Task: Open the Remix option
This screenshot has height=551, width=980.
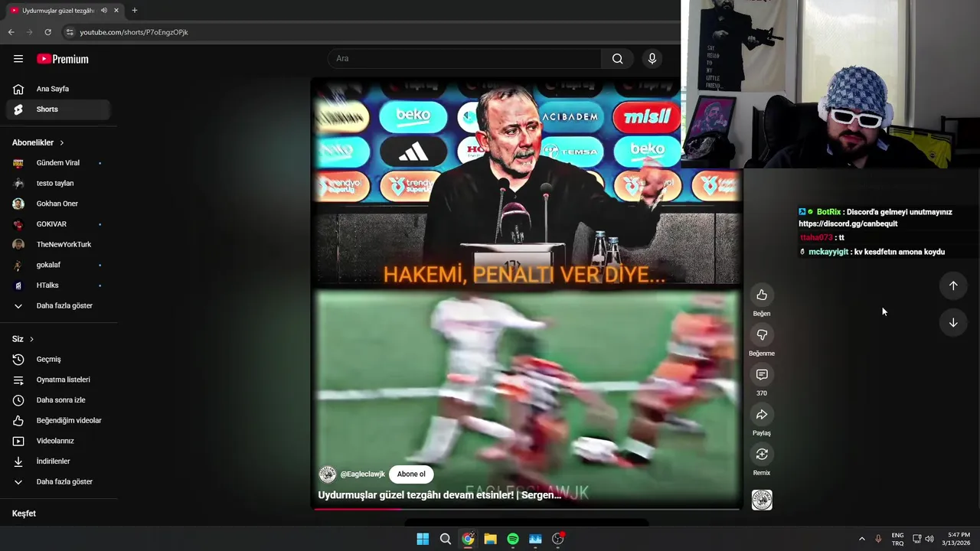Action: click(x=762, y=455)
